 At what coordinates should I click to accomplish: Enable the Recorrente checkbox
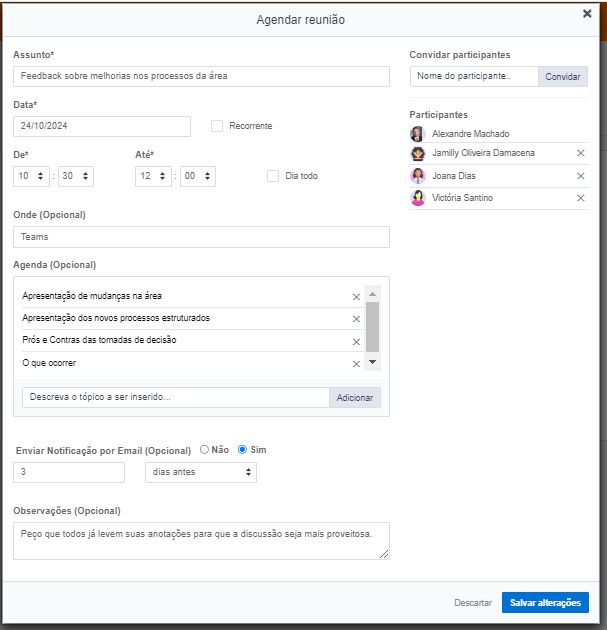point(217,126)
